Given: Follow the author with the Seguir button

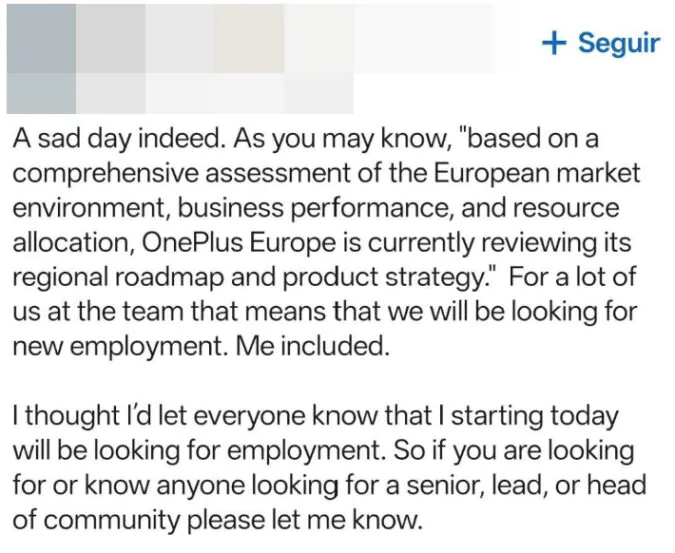Looking at the screenshot, I should (600, 43).
